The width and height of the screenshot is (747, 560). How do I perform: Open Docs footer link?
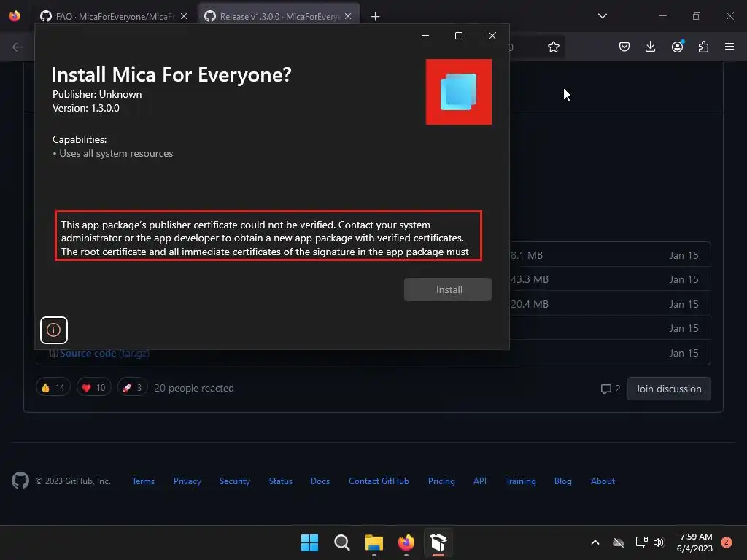click(320, 481)
